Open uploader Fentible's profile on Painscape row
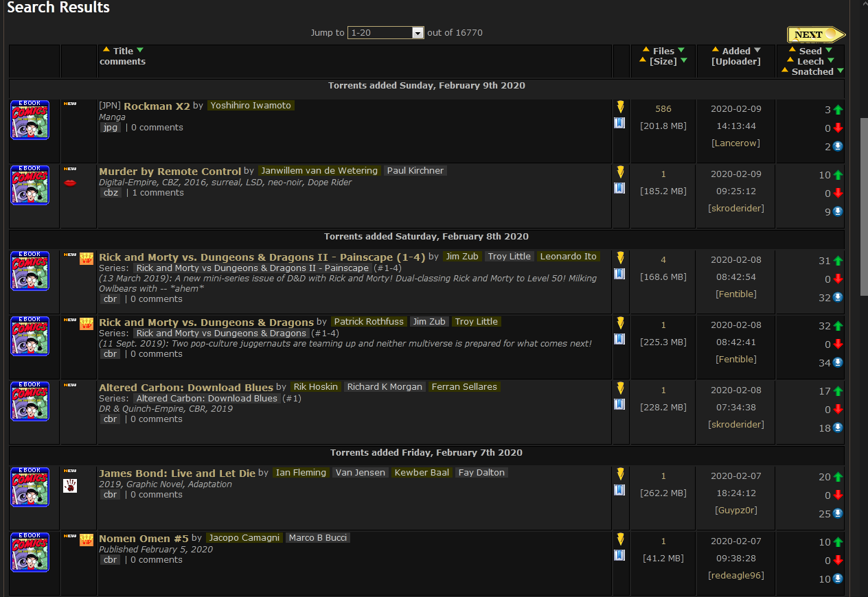This screenshot has width=868, height=597. point(735,294)
